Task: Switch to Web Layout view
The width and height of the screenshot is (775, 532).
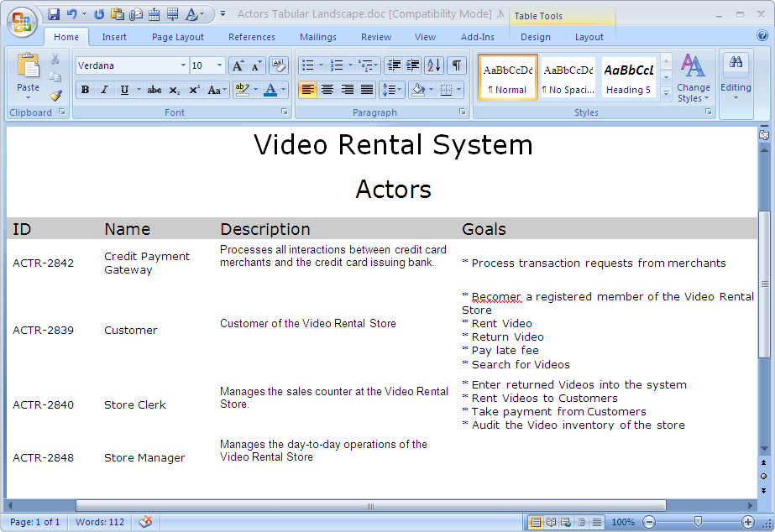Action: pyautogui.click(x=566, y=522)
